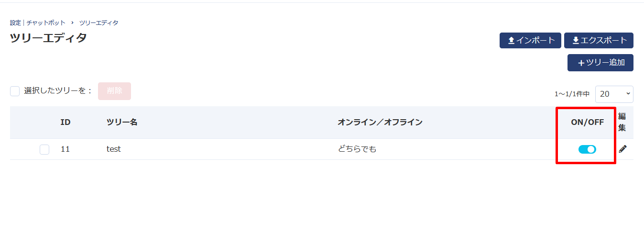The height and width of the screenshot is (247, 644).
Task: Click the pencil edit icon for test
Action: [622, 149]
